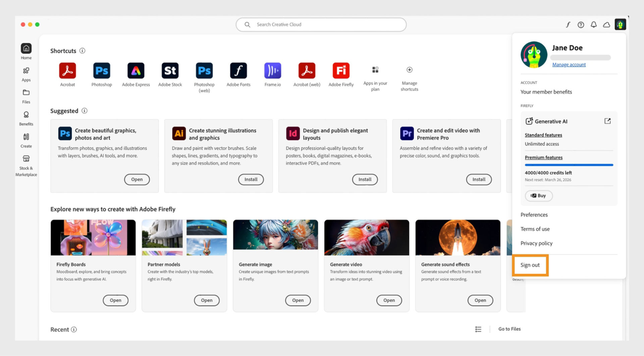Image resolution: width=644 pixels, height=356 pixels.
Task: Install Premiere Pro from its suggestion card
Action: pyautogui.click(x=479, y=179)
